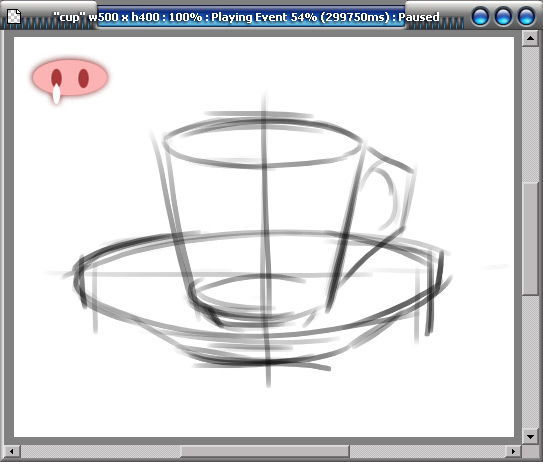Viewport: 543px width, 462px height.
Task: Click the vertical scrollbar's up arrow
Action: [530, 38]
